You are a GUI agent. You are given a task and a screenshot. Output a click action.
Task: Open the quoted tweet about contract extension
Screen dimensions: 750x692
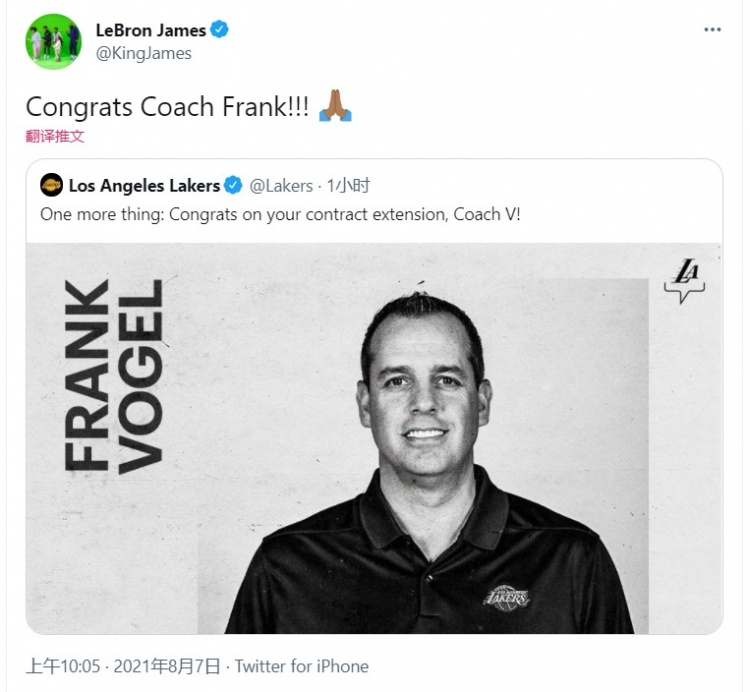280,215
